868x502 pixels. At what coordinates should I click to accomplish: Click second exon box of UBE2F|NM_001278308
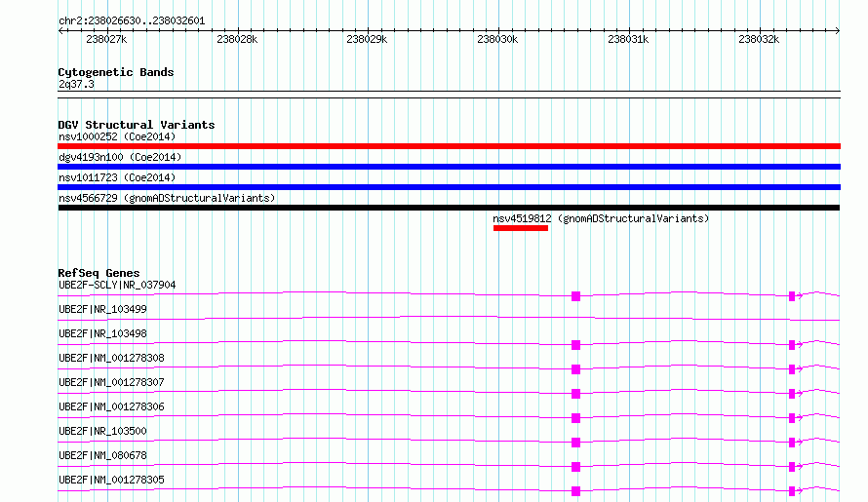(792, 369)
